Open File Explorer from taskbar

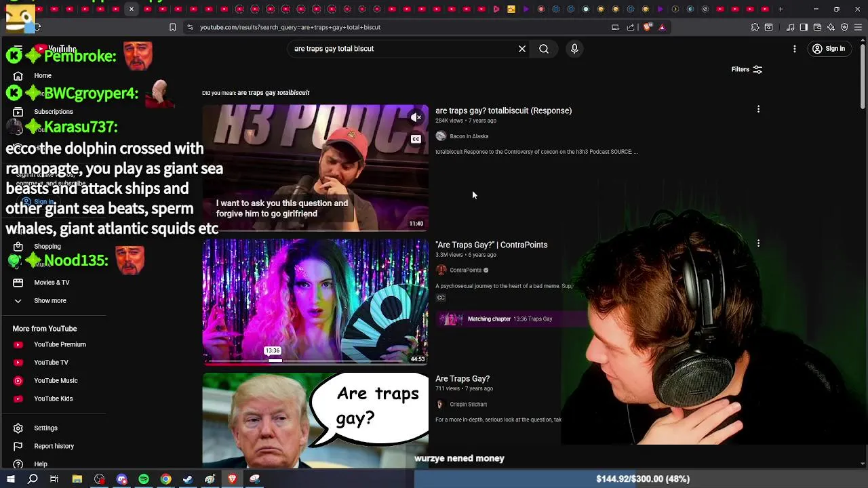(x=77, y=479)
